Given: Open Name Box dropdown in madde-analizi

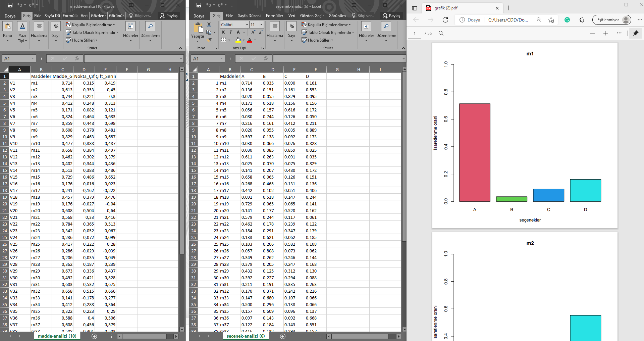Looking at the screenshot, I should pyautogui.click(x=33, y=58).
